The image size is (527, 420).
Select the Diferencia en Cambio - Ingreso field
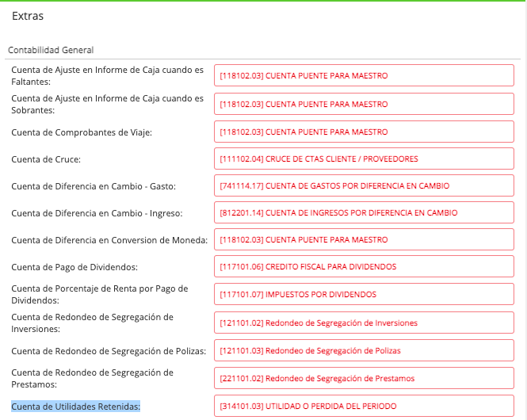click(364, 212)
